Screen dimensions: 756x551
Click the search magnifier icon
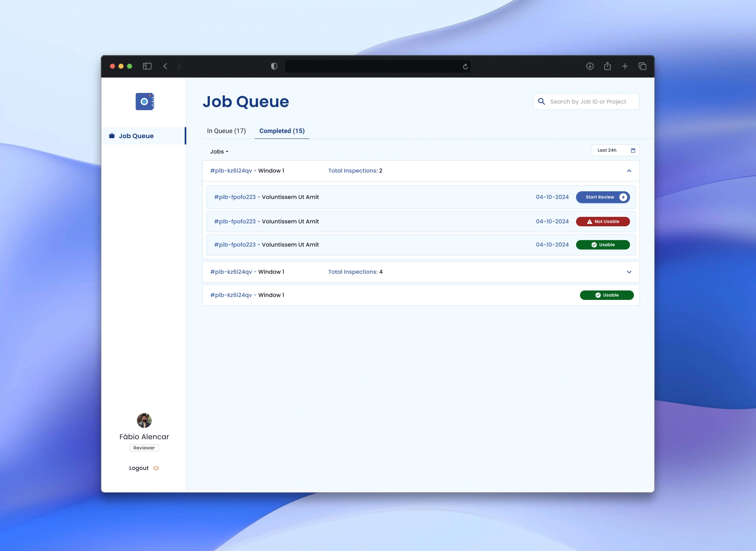tap(541, 102)
